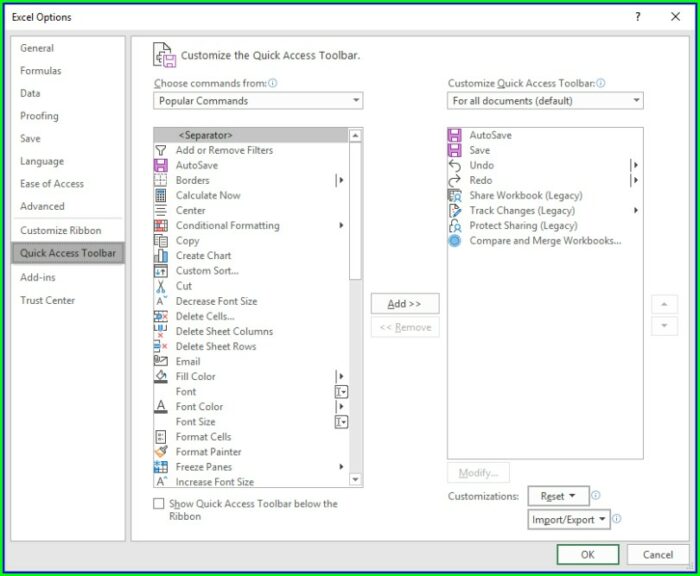The height and width of the screenshot is (576, 700).
Task: Select the Add or Remove Filters funnel icon
Action: [x=160, y=150]
